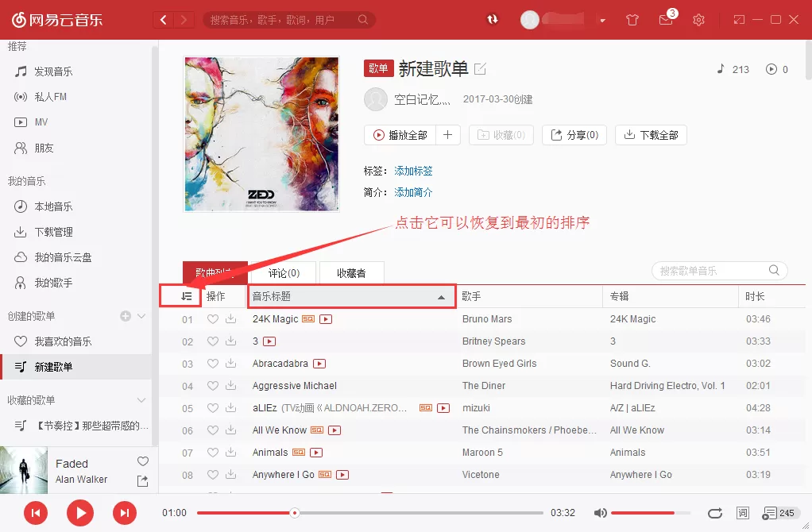This screenshot has height=532, width=812.
Task: Like the song 24K Magic
Action: click(212, 319)
